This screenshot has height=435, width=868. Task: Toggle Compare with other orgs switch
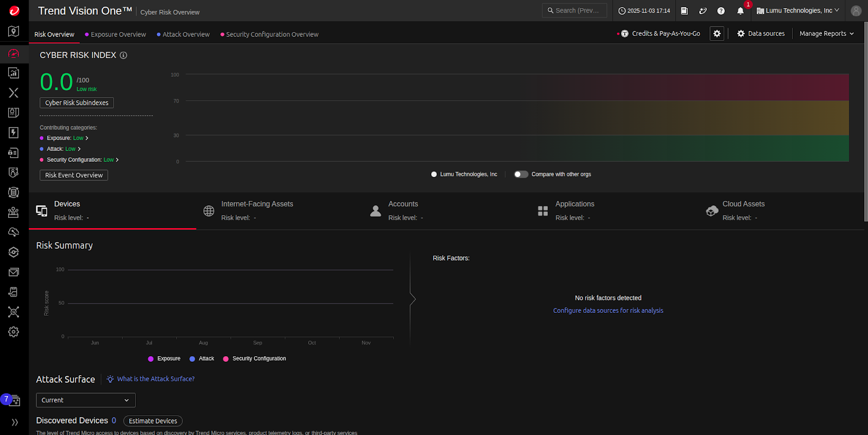pos(521,174)
